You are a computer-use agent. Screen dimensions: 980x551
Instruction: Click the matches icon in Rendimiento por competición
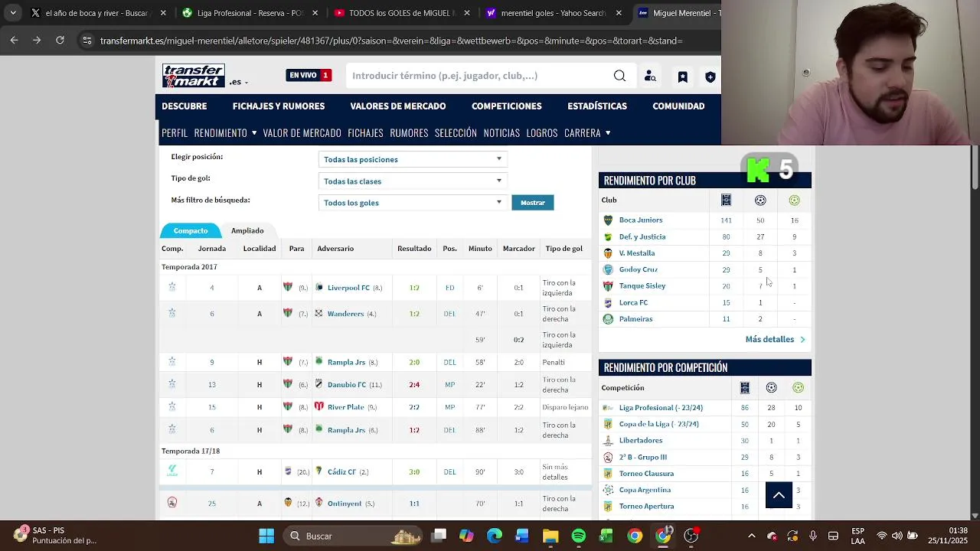[744, 388]
